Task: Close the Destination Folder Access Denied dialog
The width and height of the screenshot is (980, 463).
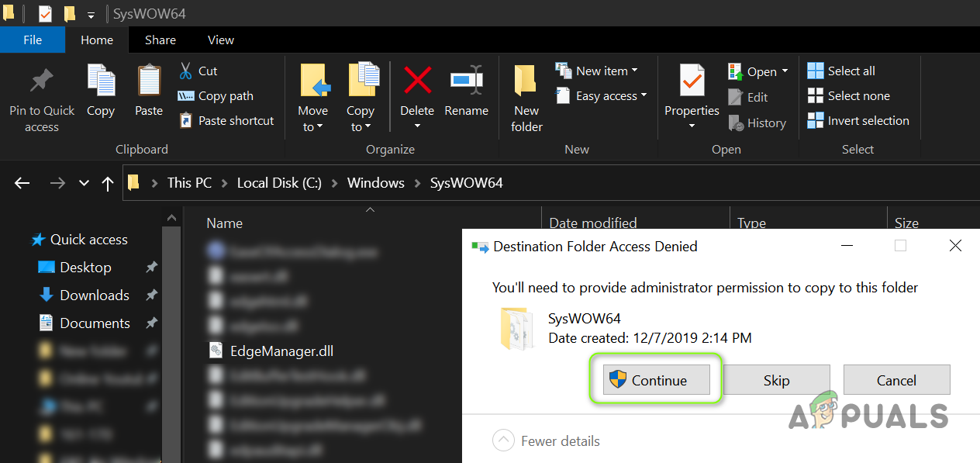Action: (x=955, y=246)
